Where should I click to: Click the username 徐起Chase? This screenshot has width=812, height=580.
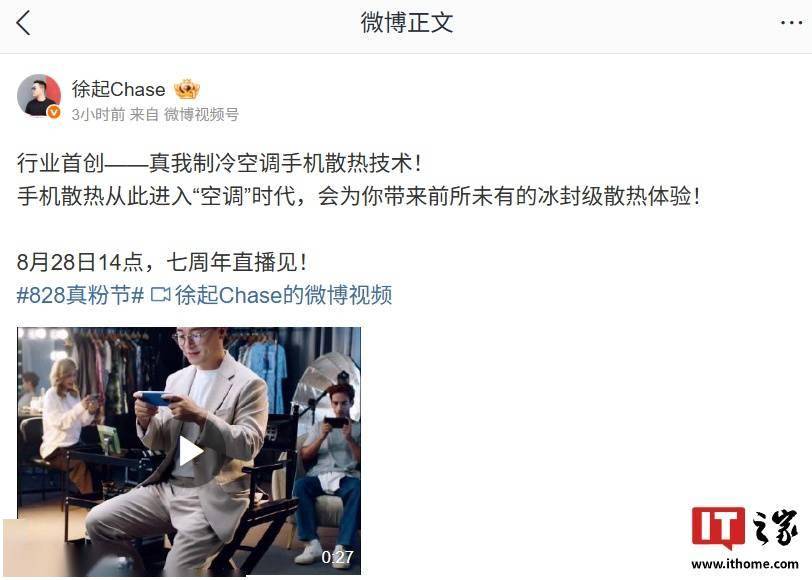pyautogui.click(x=119, y=89)
